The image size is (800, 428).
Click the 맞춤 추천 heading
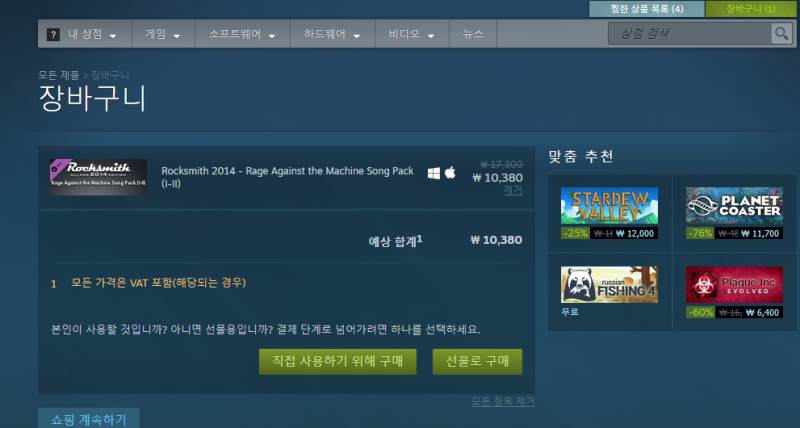(x=581, y=156)
